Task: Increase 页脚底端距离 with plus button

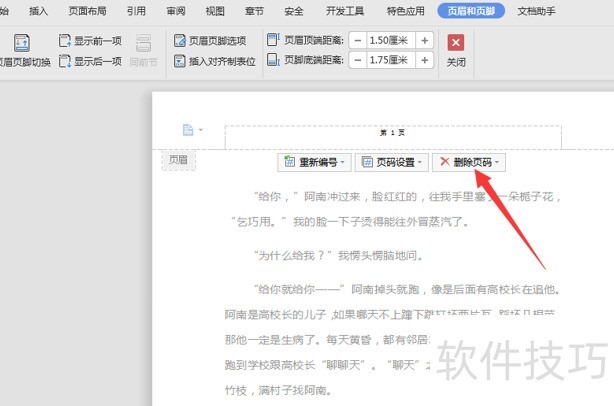Action: pyautogui.click(x=424, y=60)
